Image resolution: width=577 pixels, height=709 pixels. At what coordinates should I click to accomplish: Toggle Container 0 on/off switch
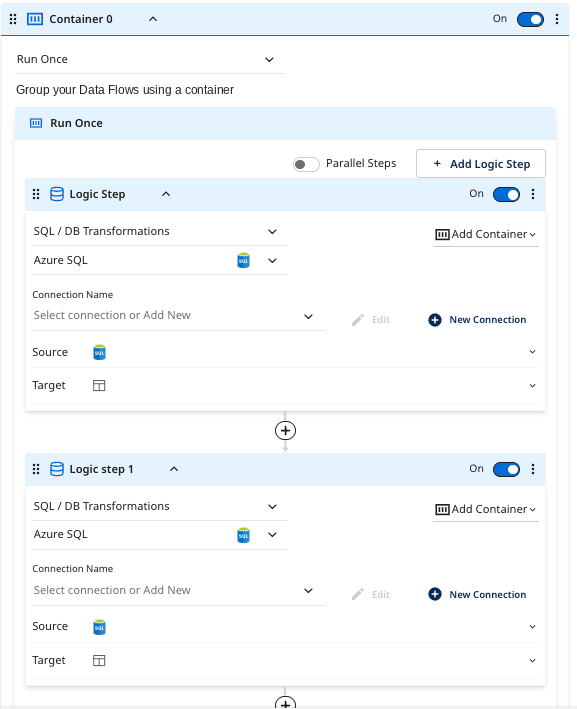530,19
